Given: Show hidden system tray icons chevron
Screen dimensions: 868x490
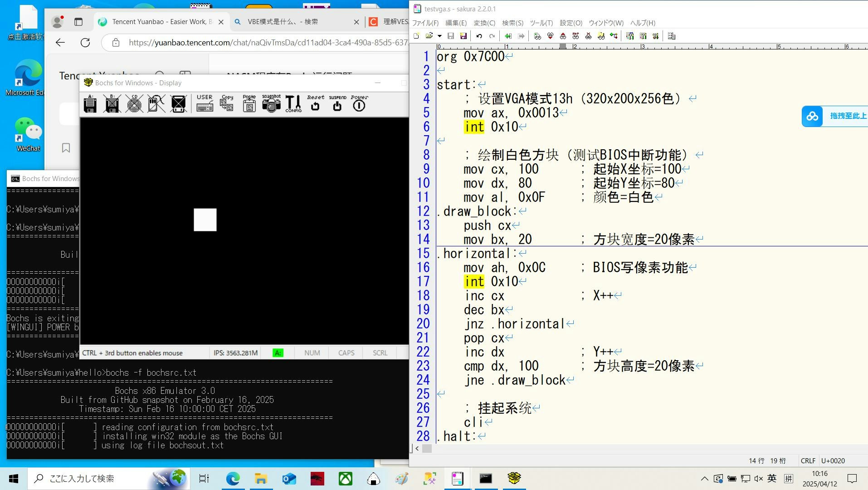Looking at the screenshot, I should click(x=704, y=478).
